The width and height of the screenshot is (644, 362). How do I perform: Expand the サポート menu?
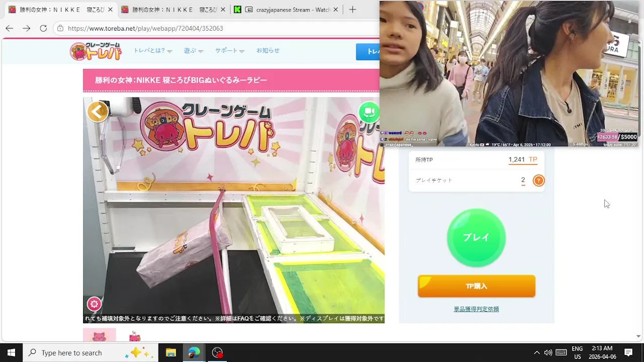tap(229, 51)
